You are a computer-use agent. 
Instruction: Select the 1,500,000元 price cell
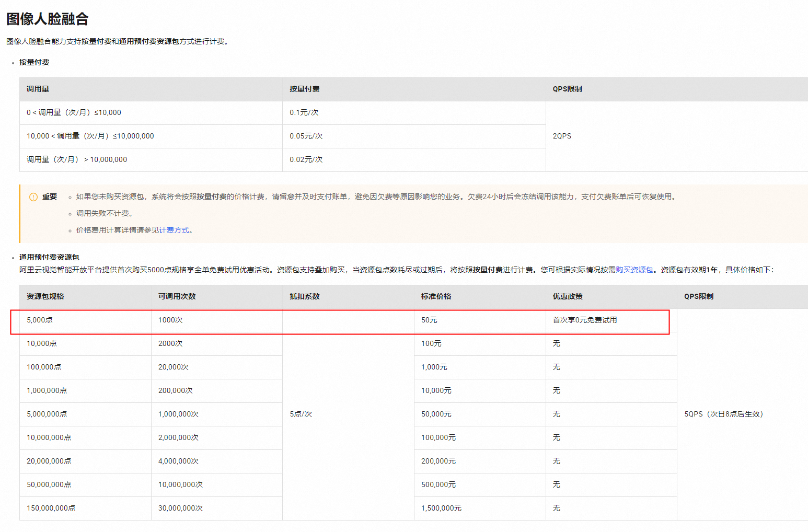480,508
